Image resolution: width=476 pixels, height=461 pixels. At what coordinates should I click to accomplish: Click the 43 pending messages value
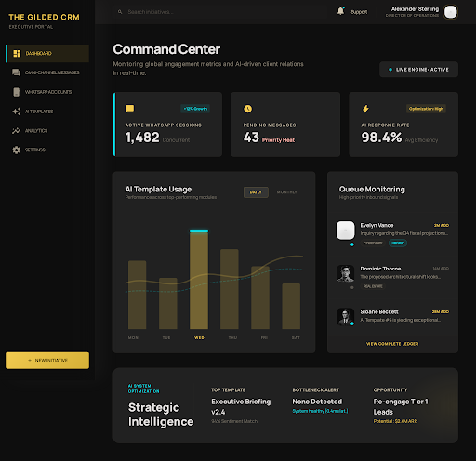251,138
